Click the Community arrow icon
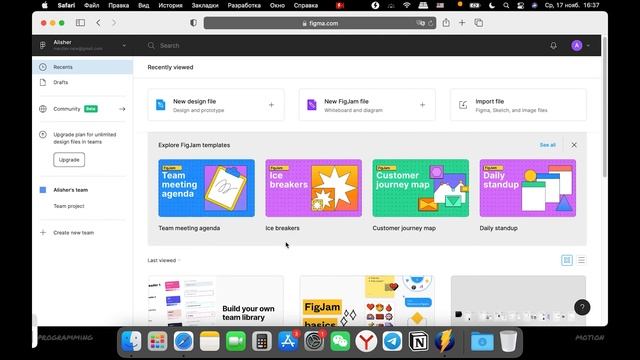 (122, 109)
